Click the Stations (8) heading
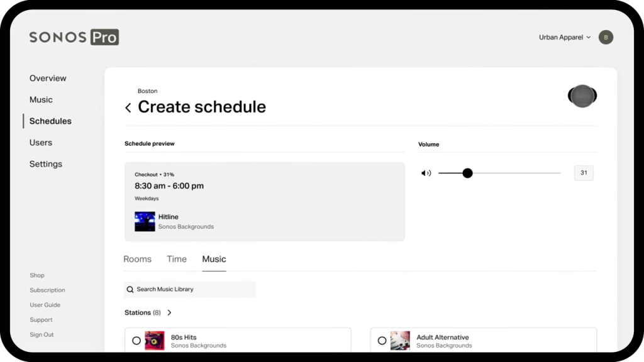 coord(143,313)
